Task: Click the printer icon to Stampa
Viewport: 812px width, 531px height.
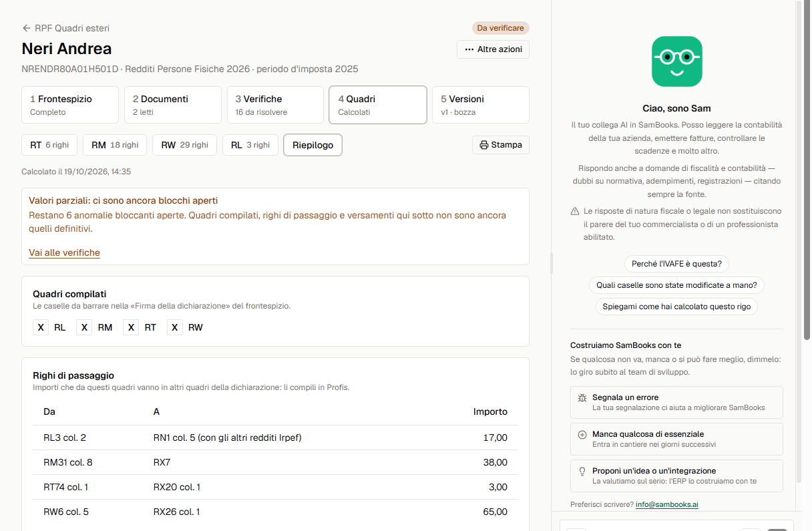Action: pyautogui.click(x=484, y=145)
